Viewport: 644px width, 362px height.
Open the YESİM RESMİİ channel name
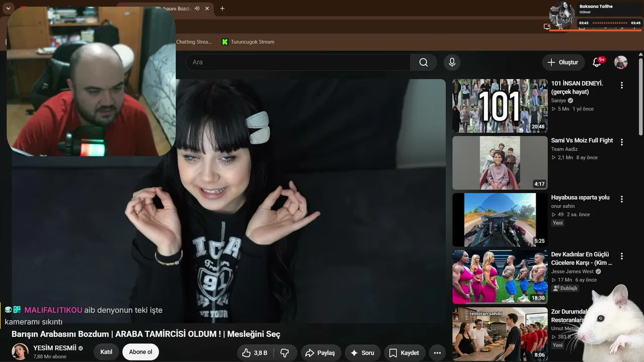[x=54, y=348]
